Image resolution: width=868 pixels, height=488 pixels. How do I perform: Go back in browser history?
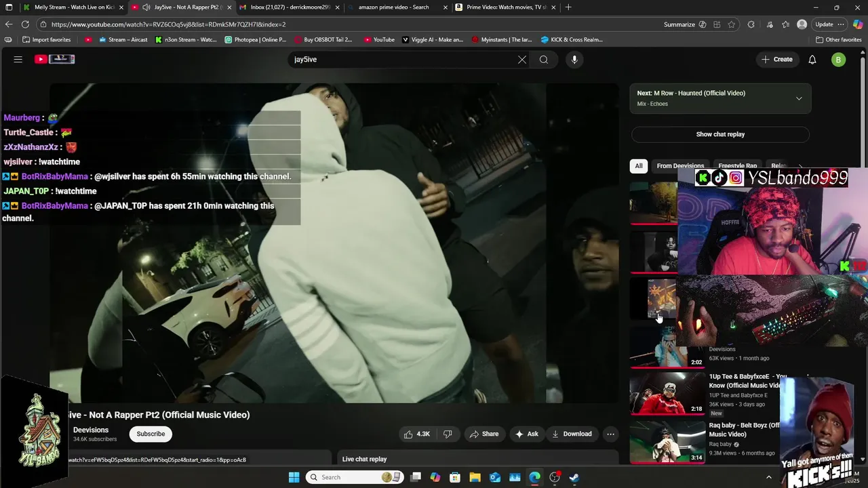pos(9,24)
